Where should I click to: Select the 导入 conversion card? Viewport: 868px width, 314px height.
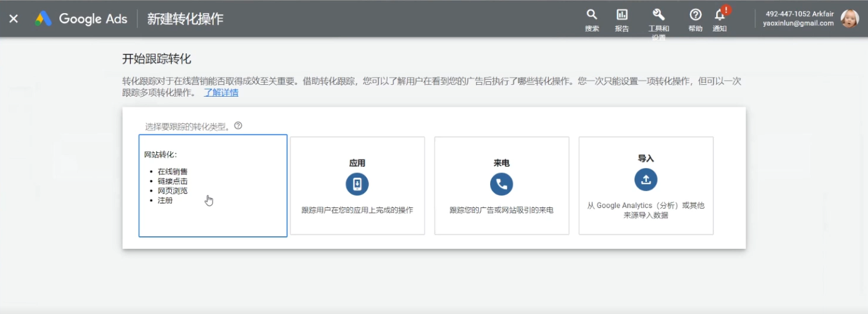(646, 186)
